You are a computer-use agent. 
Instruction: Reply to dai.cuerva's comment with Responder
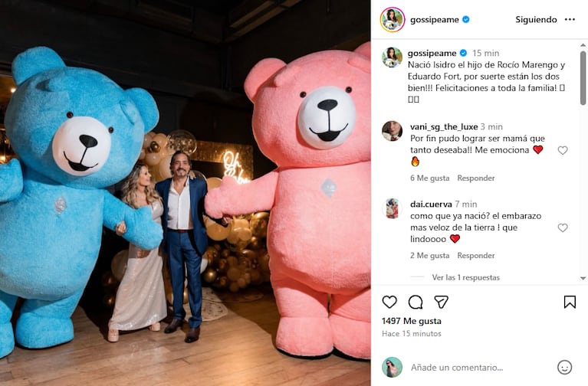click(x=476, y=256)
